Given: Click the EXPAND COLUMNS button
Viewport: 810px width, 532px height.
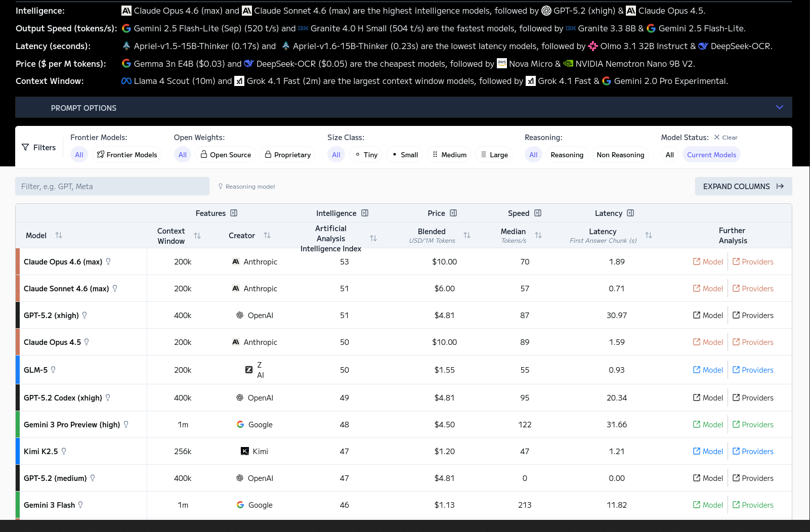Looking at the screenshot, I should (743, 186).
